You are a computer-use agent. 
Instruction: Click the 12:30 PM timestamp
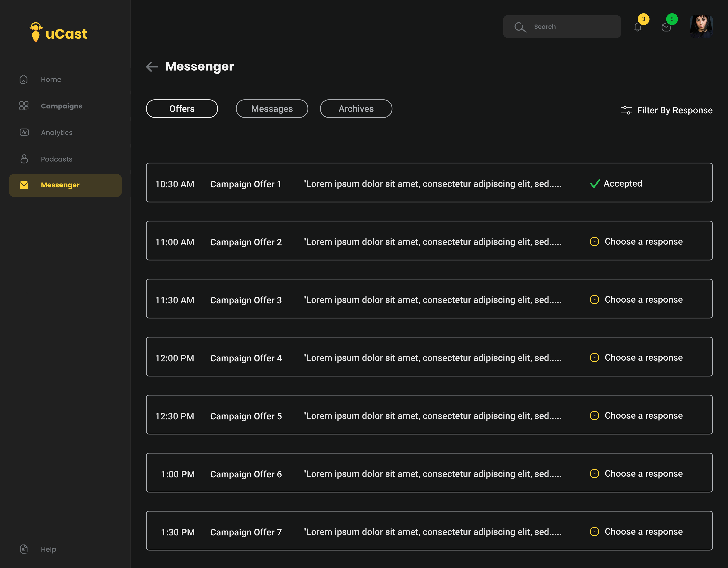175,416
